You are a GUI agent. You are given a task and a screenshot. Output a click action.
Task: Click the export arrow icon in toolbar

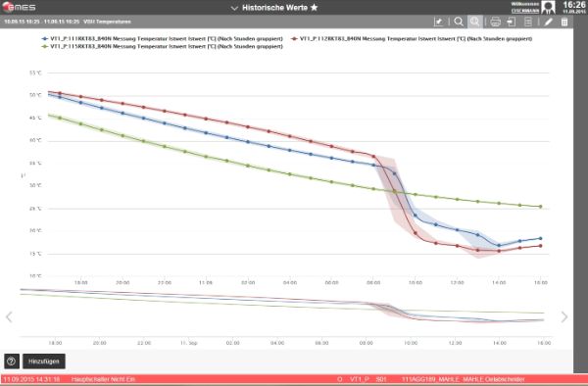click(x=512, y=22)
